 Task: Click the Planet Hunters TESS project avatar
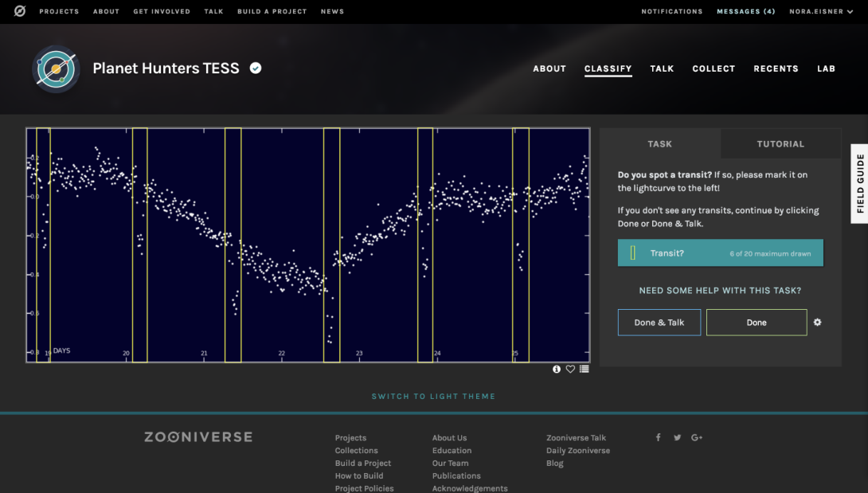point(56,68)
